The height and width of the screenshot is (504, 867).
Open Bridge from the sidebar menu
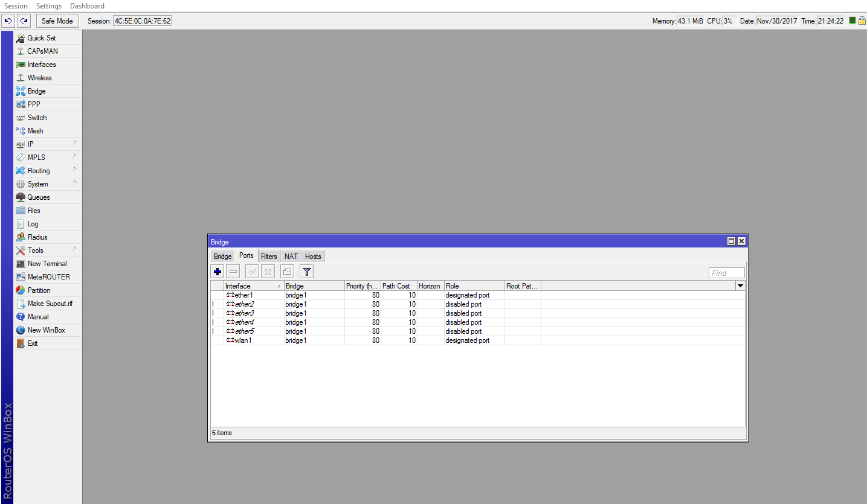tap(48, 91)
